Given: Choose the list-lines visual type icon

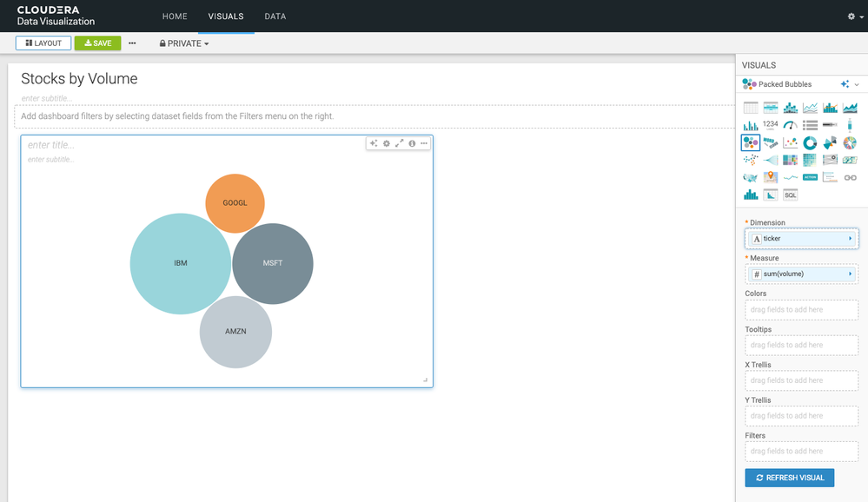Looking at the screenshot, I should coord(811,126).
